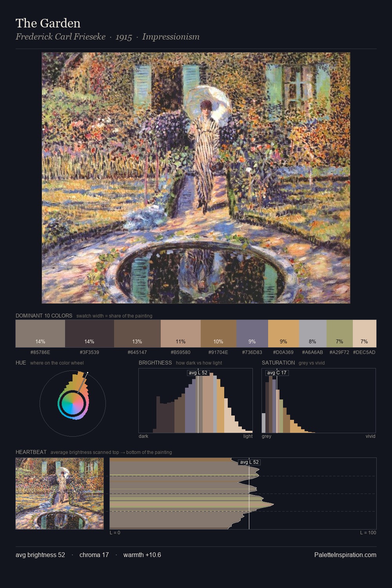Click the HEARTBEAT section heading
The image size is (392, 588).
[31, 452]
